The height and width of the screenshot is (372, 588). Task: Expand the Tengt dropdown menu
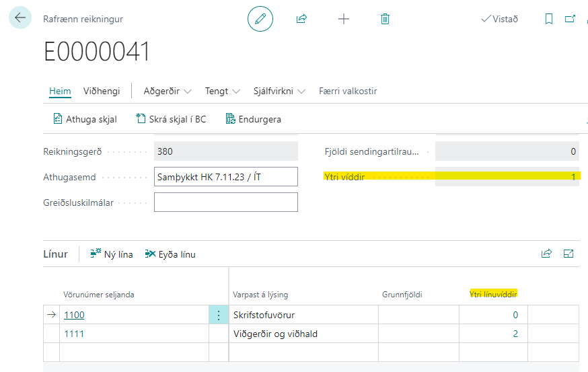(223, 91)
